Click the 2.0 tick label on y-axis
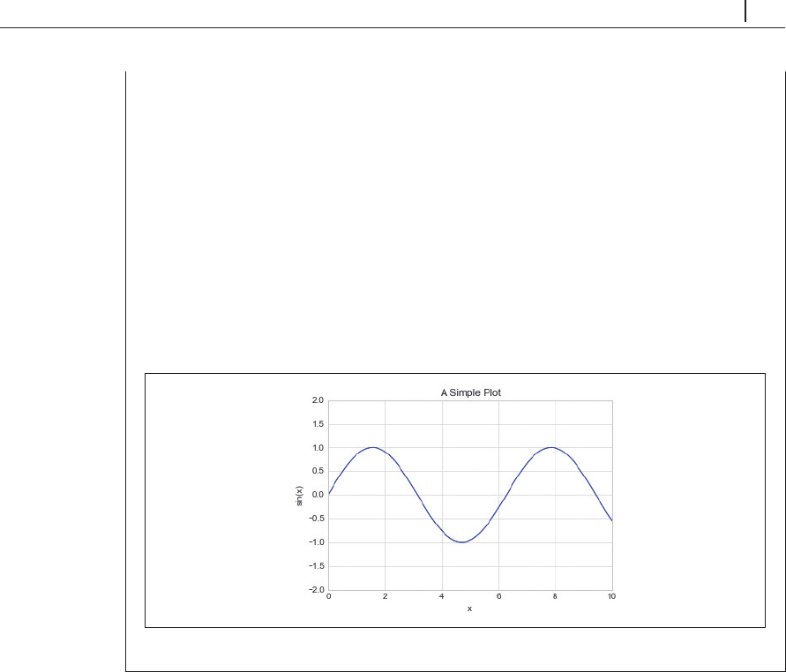This screenshot has height=672, width=786. (316, 400)
